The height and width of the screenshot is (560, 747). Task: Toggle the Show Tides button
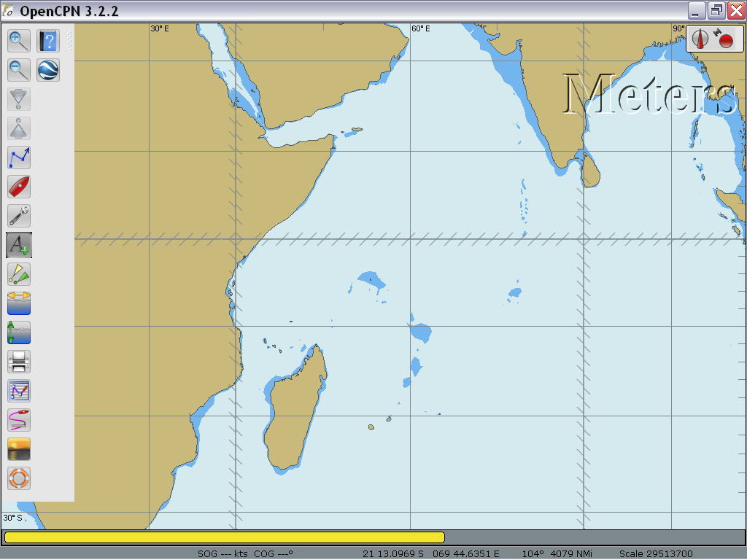[x=19, y=332]
